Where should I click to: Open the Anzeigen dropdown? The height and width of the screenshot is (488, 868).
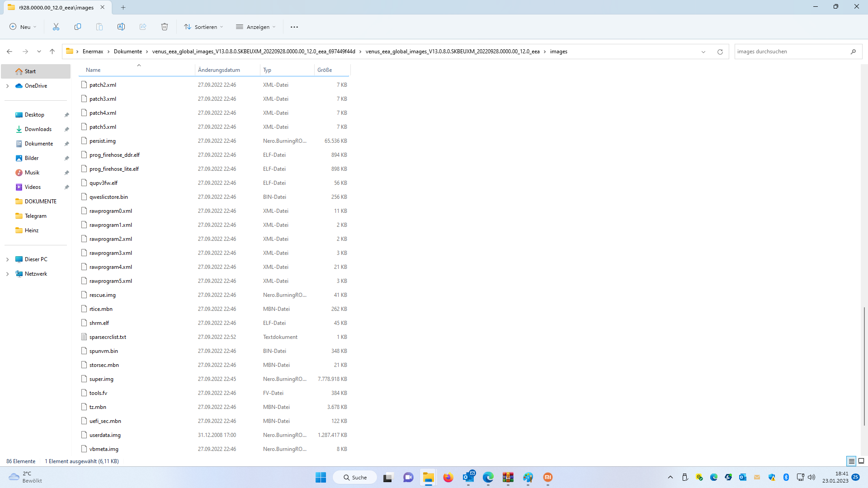pos(256,27)
